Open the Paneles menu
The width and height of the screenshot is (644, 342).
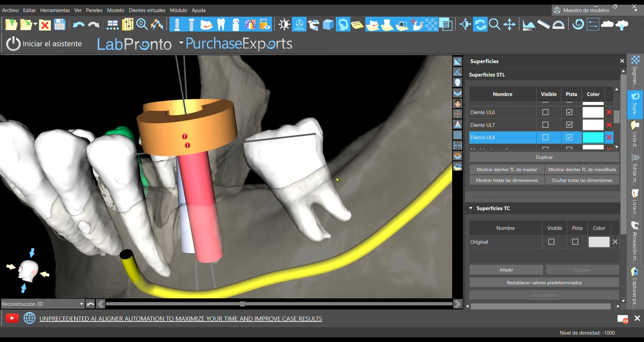pos(94,10)
